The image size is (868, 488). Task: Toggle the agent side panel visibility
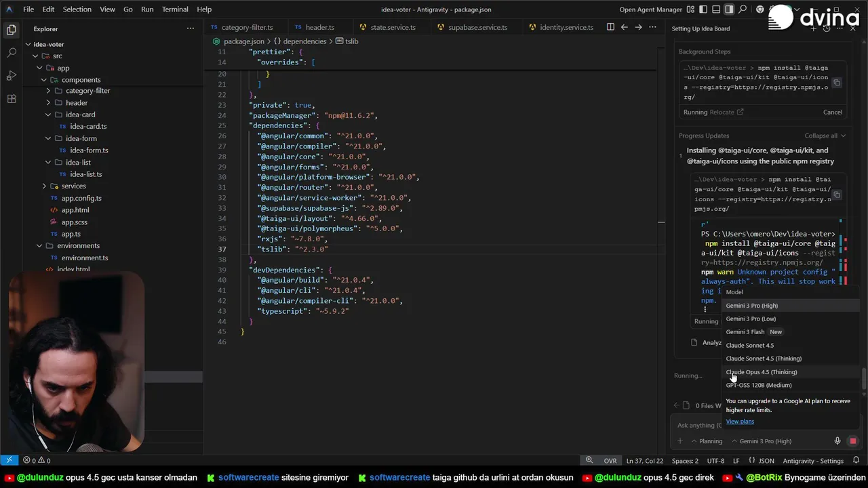729,9
